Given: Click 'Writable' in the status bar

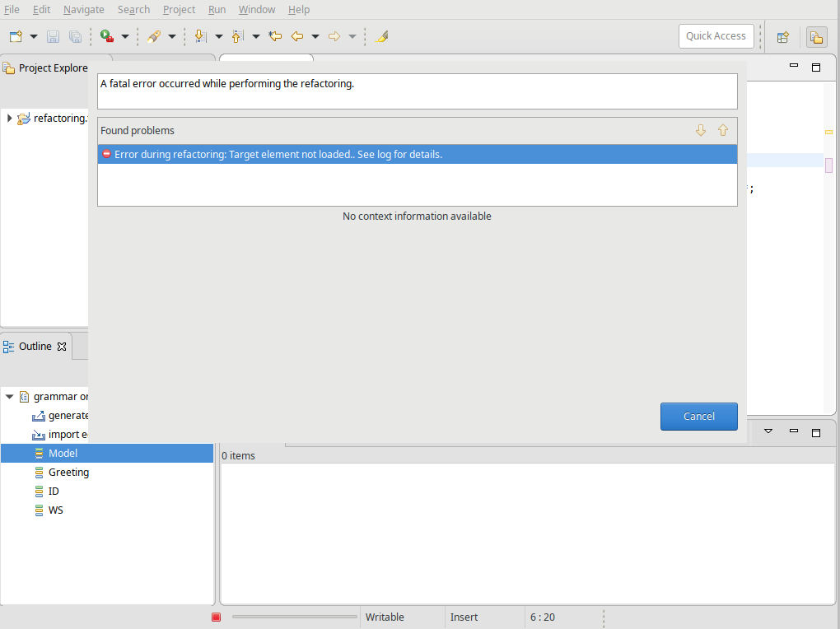Looking at the screenshot, I should pyautogui.click(x=385, y=617).
